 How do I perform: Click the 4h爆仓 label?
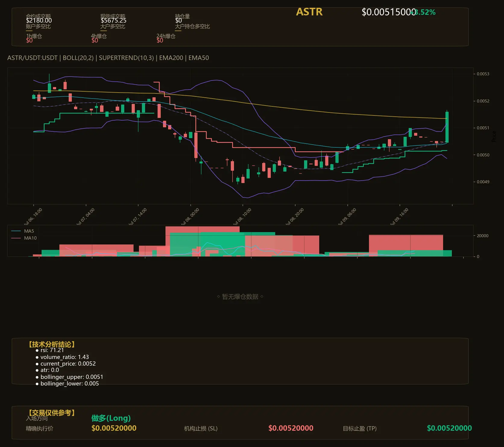click(99, 36)
